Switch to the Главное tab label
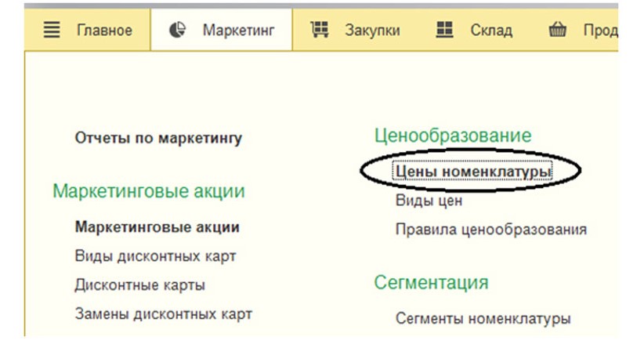644x344 pixels. (x=103, y=31)
